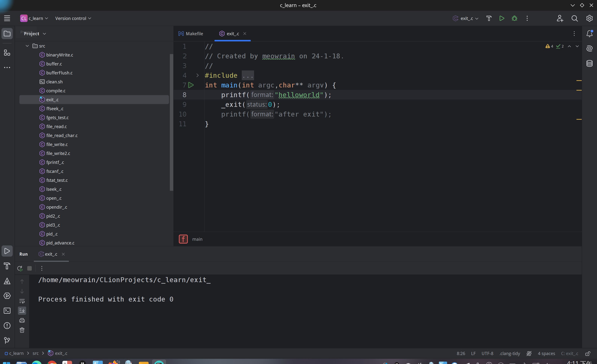Open the Database tool window

click(589, 63)
